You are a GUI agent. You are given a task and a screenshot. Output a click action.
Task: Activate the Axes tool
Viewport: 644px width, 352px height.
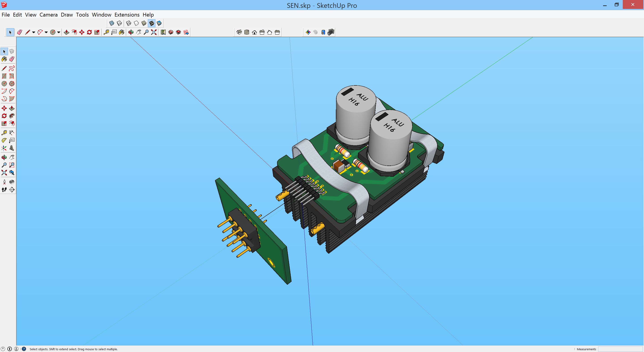pos(4,148)
